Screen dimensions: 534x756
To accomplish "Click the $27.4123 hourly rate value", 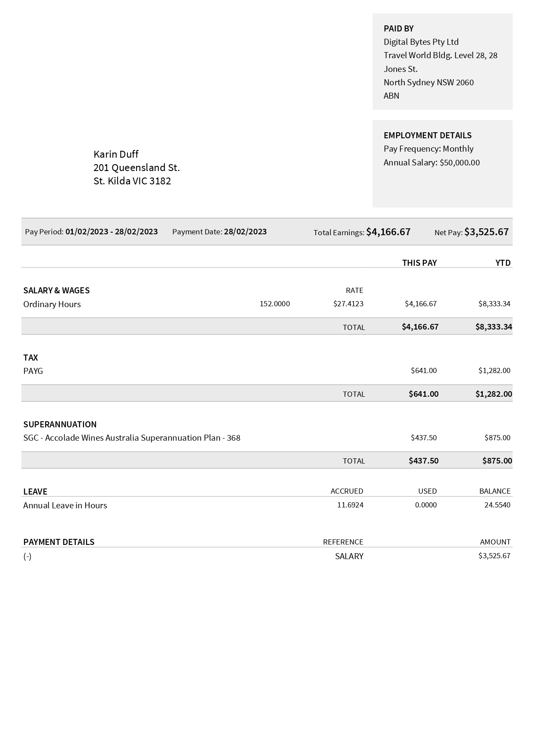I will 348,304.
